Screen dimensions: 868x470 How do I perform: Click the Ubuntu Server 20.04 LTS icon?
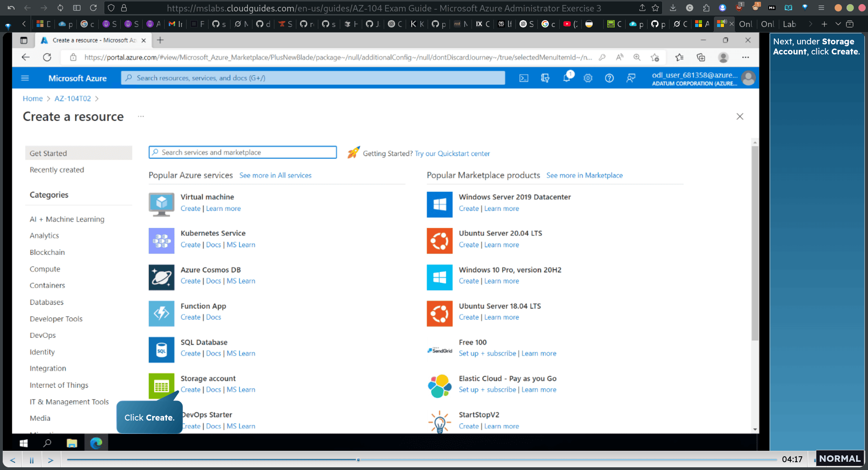pyautogui.click(x=439, y=241)
